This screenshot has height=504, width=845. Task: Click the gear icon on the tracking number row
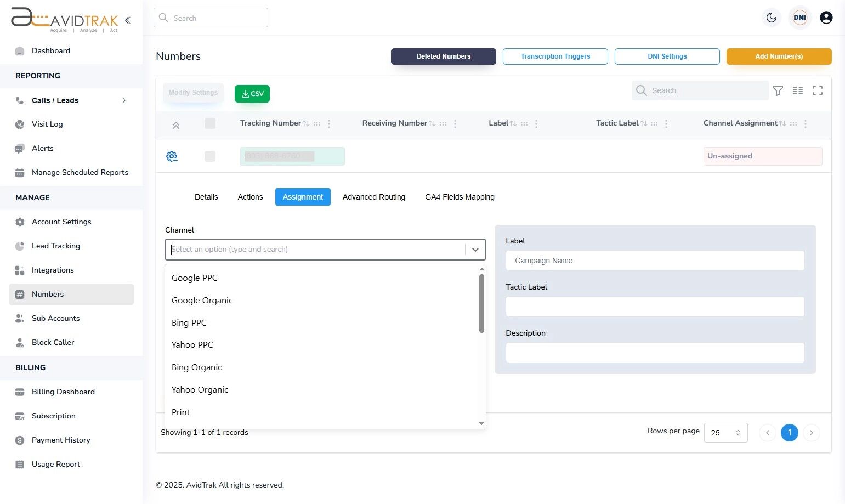[172, 156]
